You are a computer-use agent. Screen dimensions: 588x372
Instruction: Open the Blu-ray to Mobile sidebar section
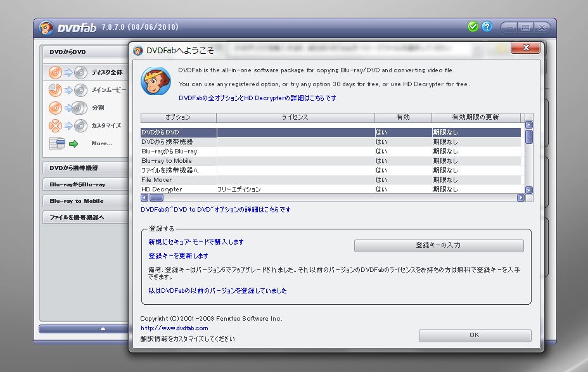(86, 201)
